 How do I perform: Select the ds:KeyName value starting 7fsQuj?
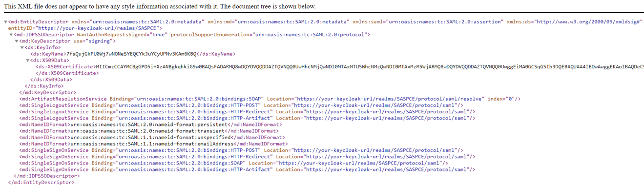(131, 54)
